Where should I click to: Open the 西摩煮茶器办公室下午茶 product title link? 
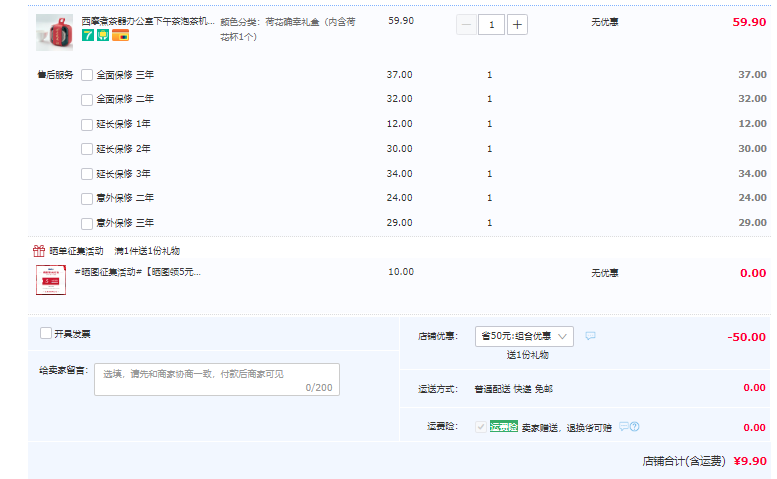point(148,21)
